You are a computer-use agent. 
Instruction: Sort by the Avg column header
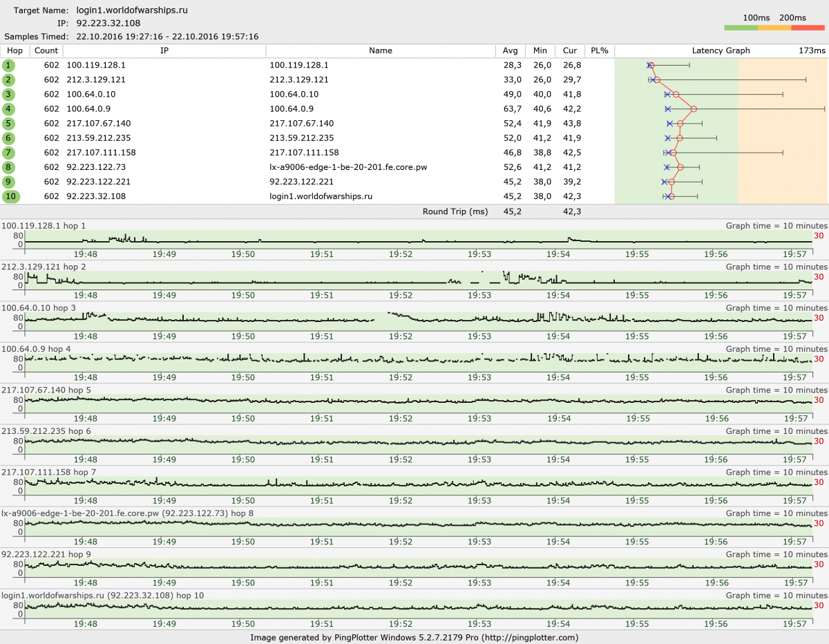click(511, 50)
